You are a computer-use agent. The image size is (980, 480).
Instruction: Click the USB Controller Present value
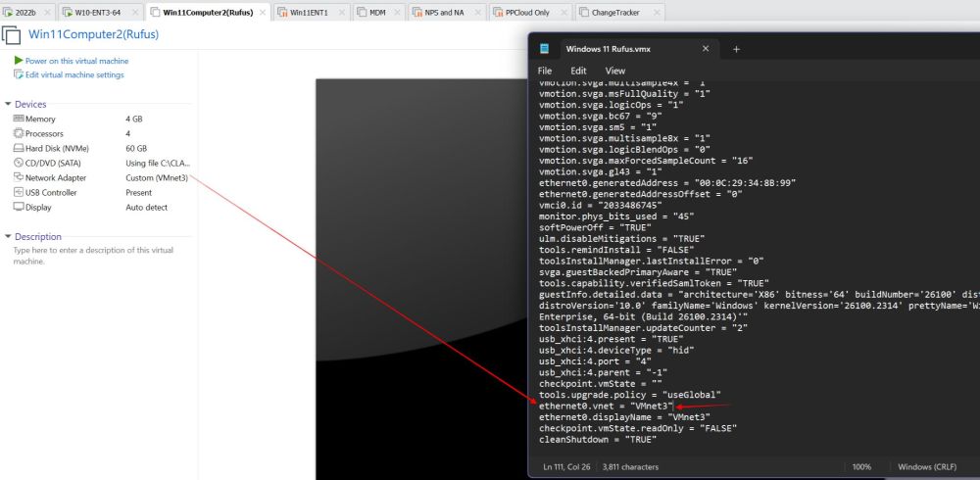point(139,193)
